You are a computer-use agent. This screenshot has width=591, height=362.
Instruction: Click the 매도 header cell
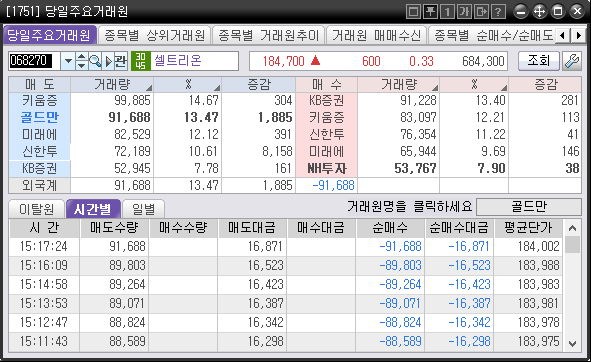40,84
